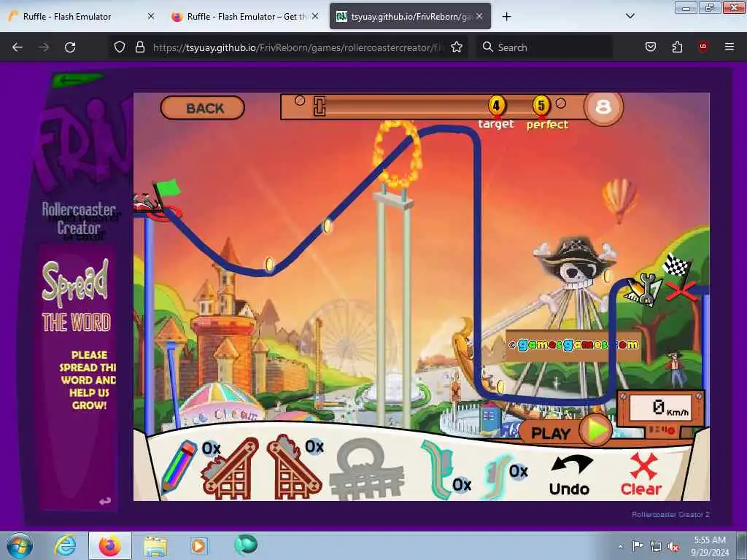Open tracking protection shield panel
Screen dimensions: 747x560
point(120,47)
